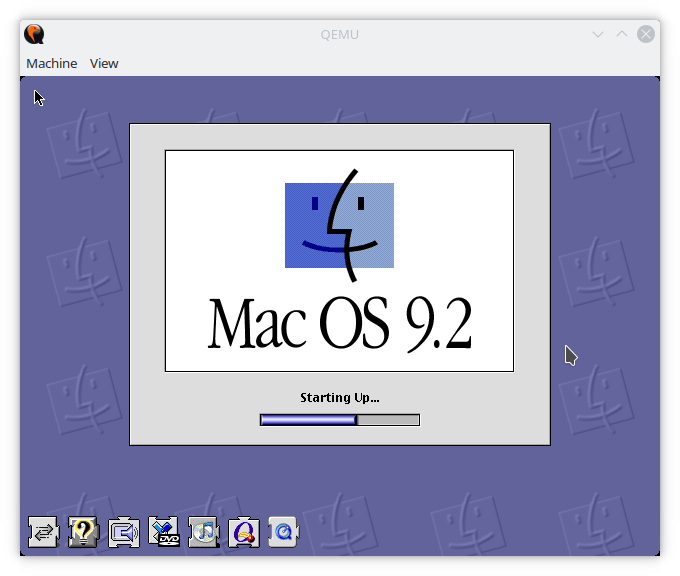Screen dimensions: 680x576
Task: Click the lightbulb question mark help extension
Action: [x=84, y=532]
